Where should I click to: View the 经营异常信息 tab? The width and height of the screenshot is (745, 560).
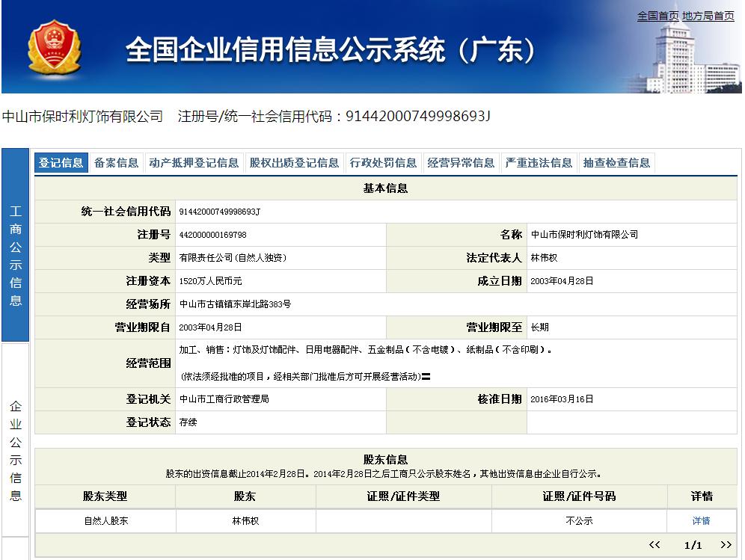click(461, 163)
